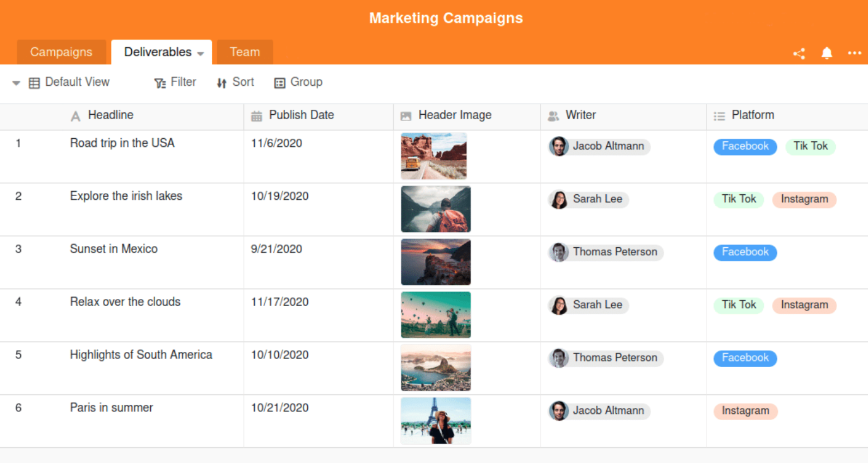Open the three-dot more options menu
Viewport: 868px width, 463px height.
pyautogui.click(x=855, y=54)
